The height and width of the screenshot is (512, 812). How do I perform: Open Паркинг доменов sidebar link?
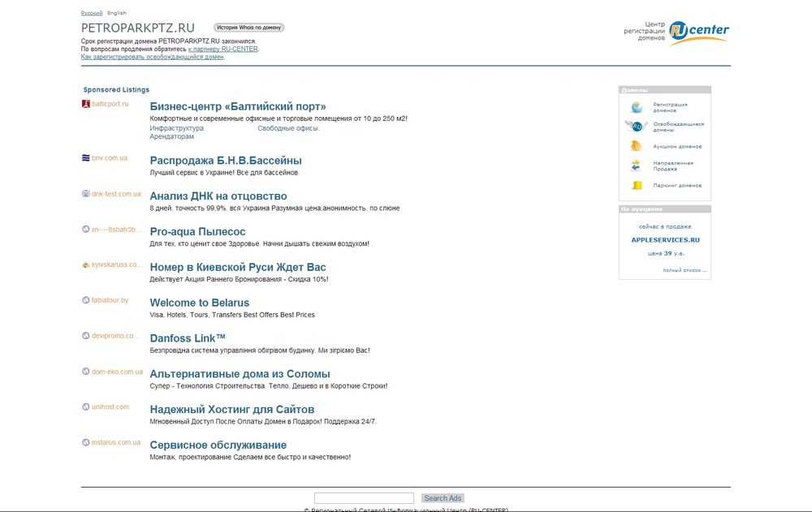(x=677, y=185)
